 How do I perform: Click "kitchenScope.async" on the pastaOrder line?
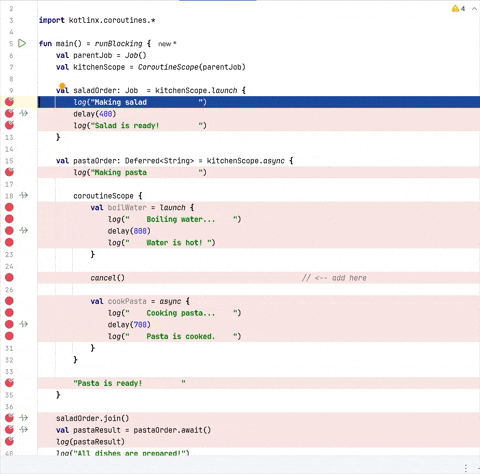click(245, 161)
